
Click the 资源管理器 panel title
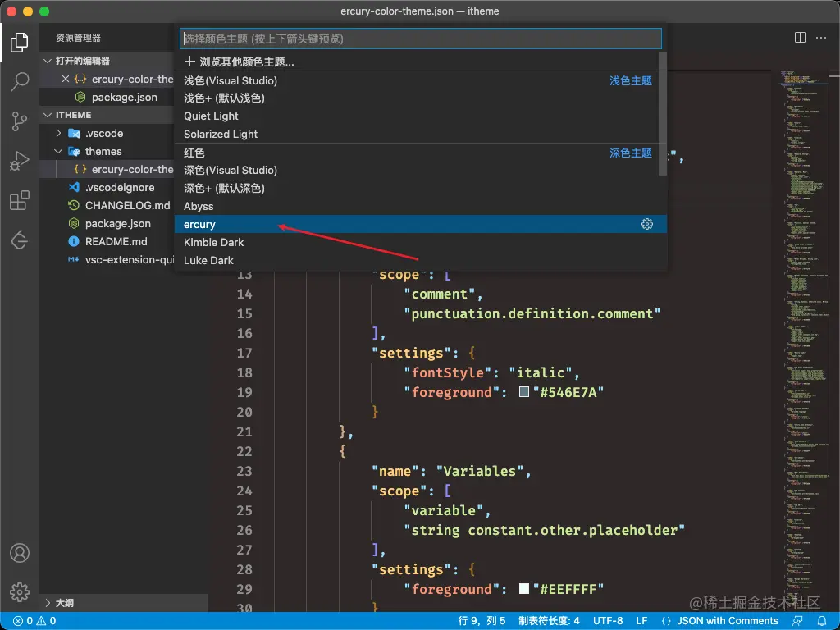pos(78,38)
